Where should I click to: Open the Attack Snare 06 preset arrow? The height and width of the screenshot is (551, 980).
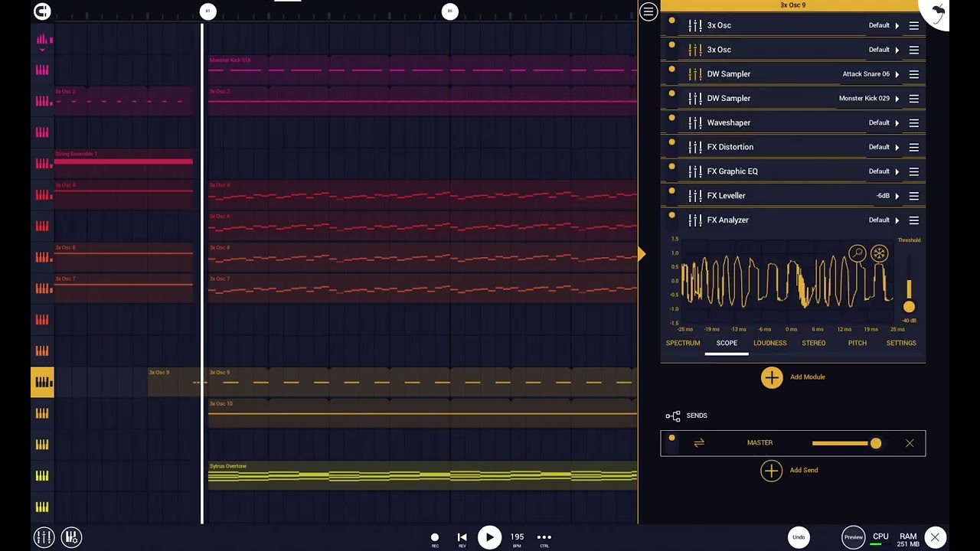coord(897,74)
